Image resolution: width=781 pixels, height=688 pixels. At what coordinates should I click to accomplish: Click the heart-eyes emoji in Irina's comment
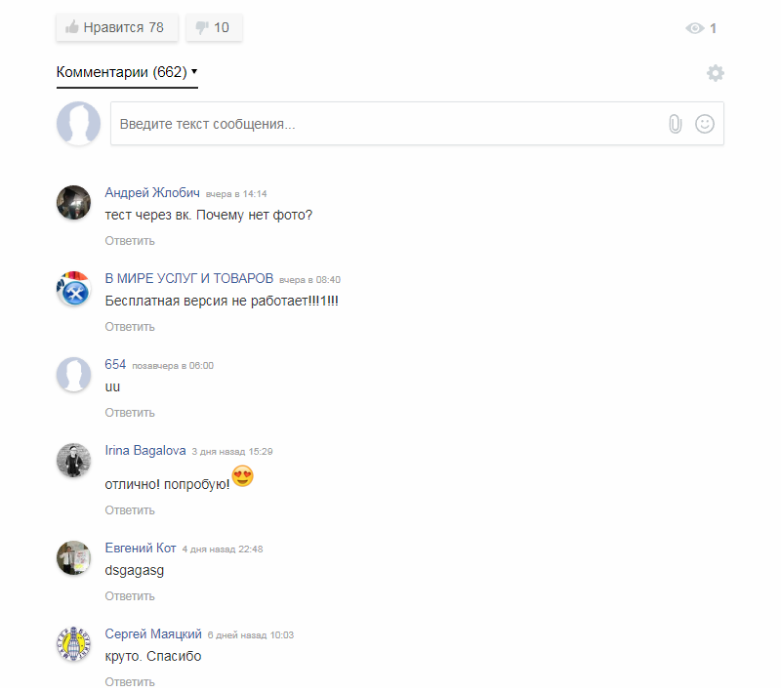click(x=243, y=476)
